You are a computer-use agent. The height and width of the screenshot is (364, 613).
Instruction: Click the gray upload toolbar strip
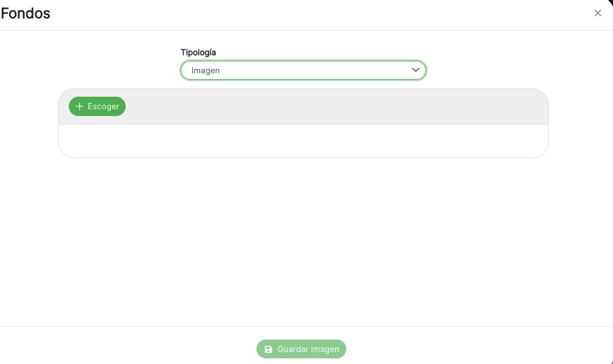336,106
